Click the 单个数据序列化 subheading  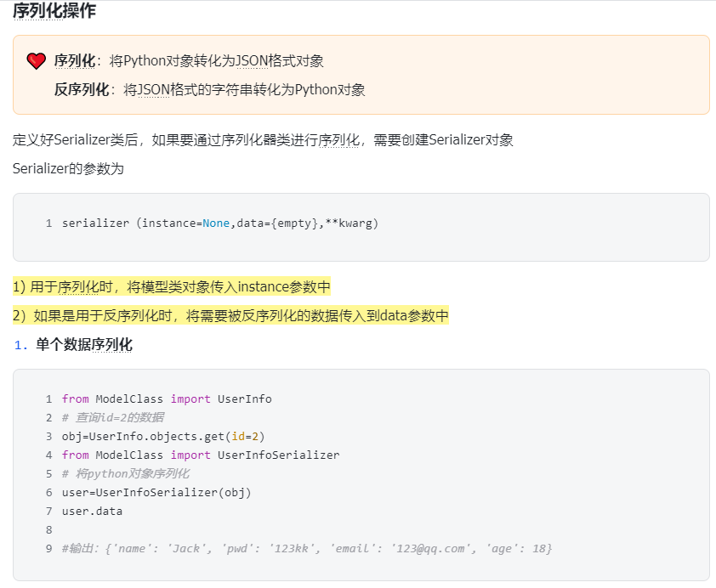84,344
